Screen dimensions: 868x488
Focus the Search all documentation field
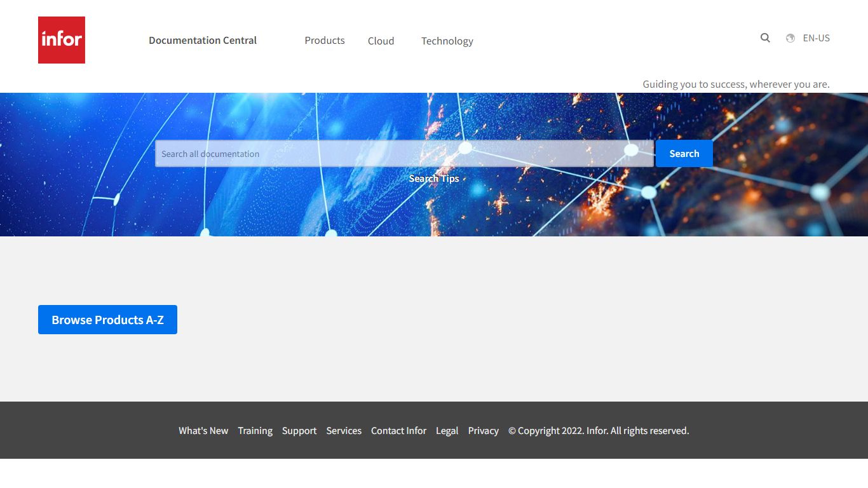pyautogui.click(x=404, y=154)
